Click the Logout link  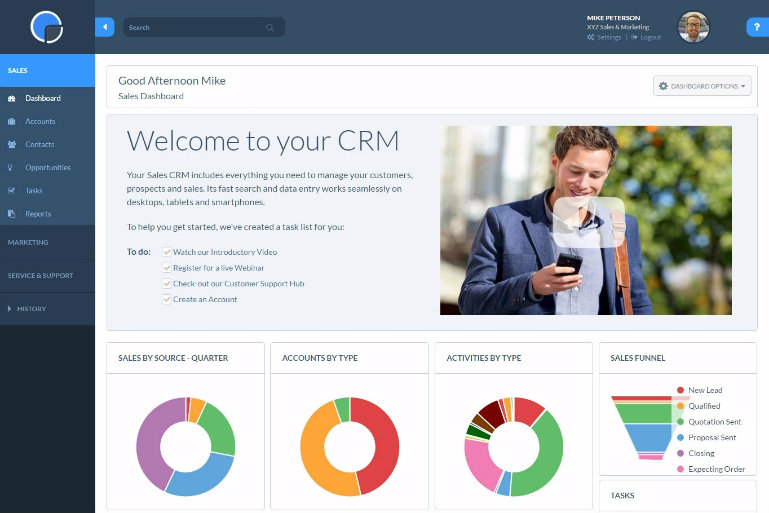click(650, 37)
